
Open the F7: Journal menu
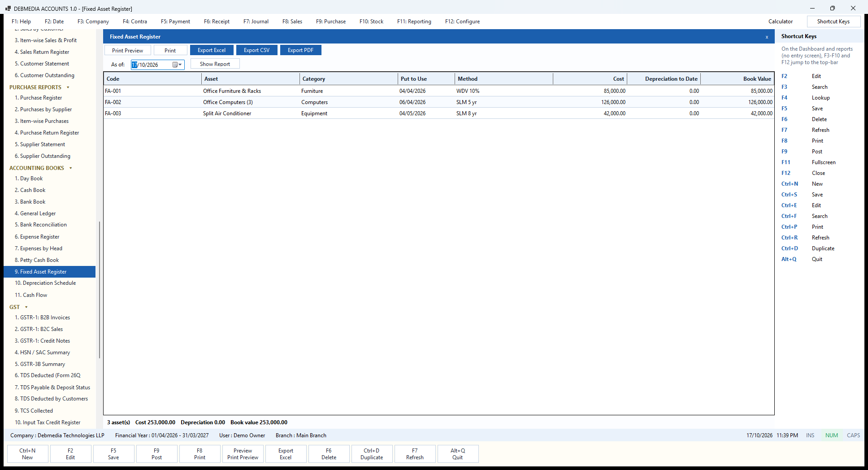(256, 22)
